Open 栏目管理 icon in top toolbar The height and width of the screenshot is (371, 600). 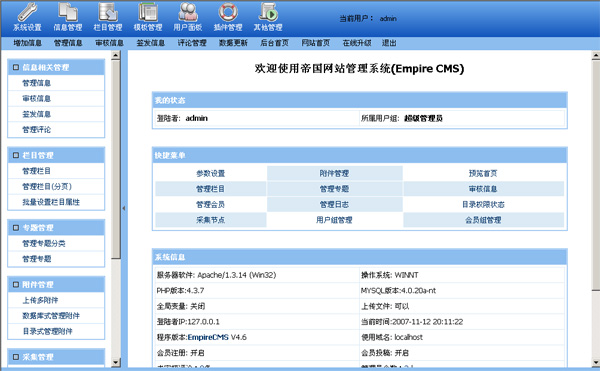point(108,13)
